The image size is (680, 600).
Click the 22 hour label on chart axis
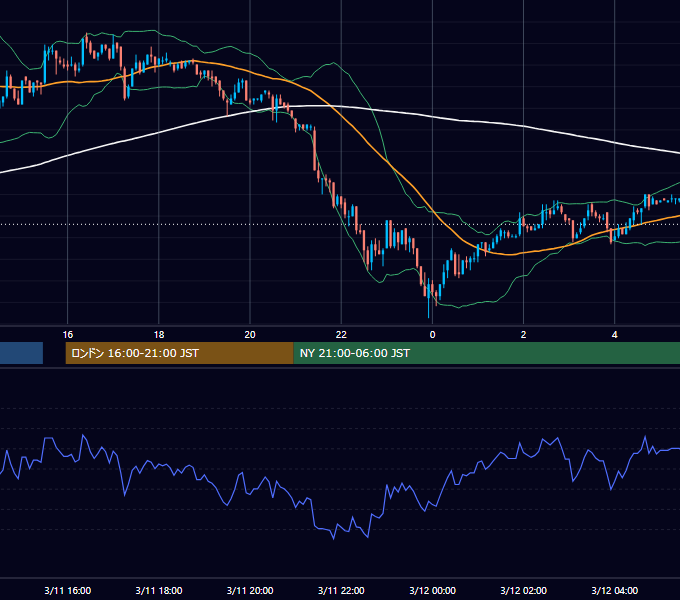(341, 335)
